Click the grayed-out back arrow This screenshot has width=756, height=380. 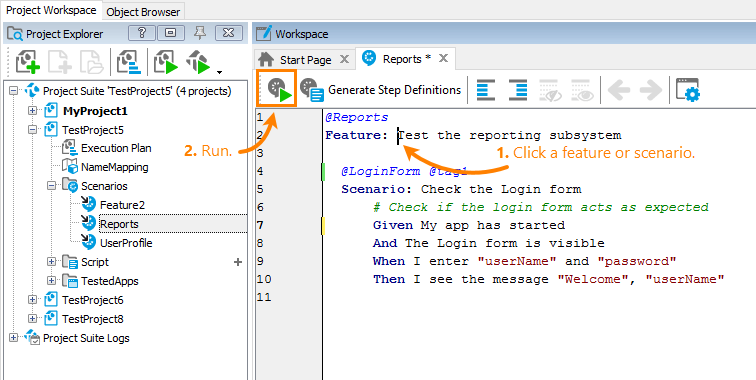[620, 90]
